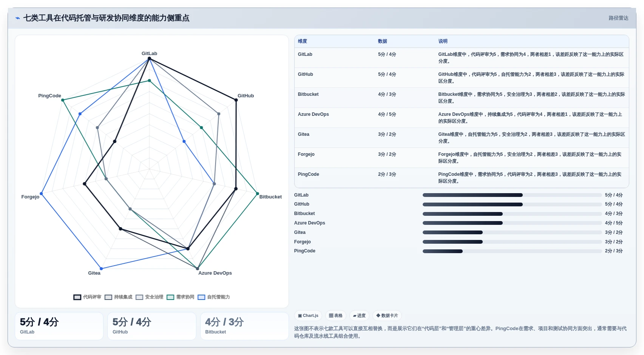644x355 pixels.
Task: Click the Forgejo axis label on radar
Action: tap(30, 197)
